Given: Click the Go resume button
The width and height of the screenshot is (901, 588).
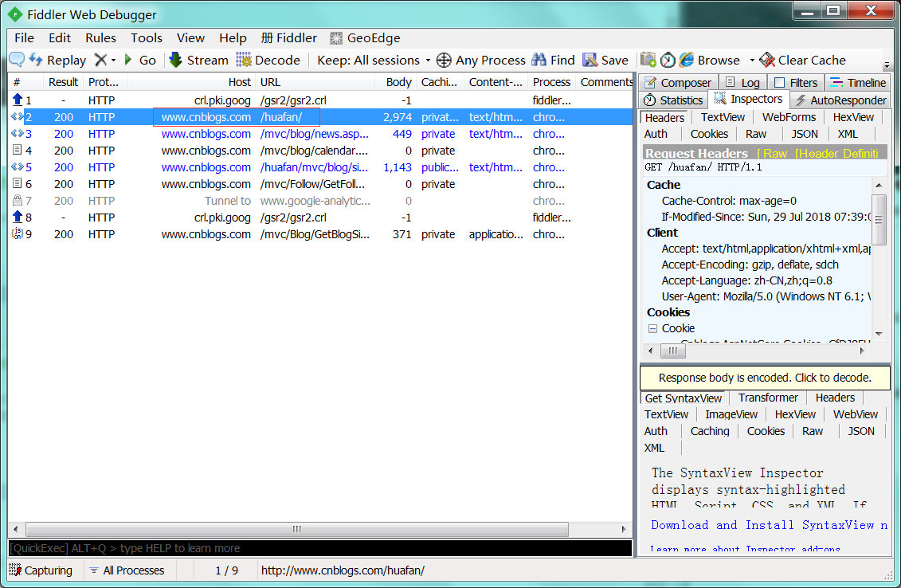Looking at the screenshot, I should pyautogui.click(x=140, y=60).
